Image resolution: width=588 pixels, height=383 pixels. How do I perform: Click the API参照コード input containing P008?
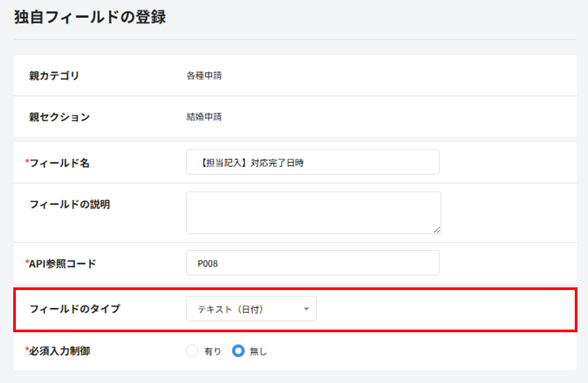[312, 263]
